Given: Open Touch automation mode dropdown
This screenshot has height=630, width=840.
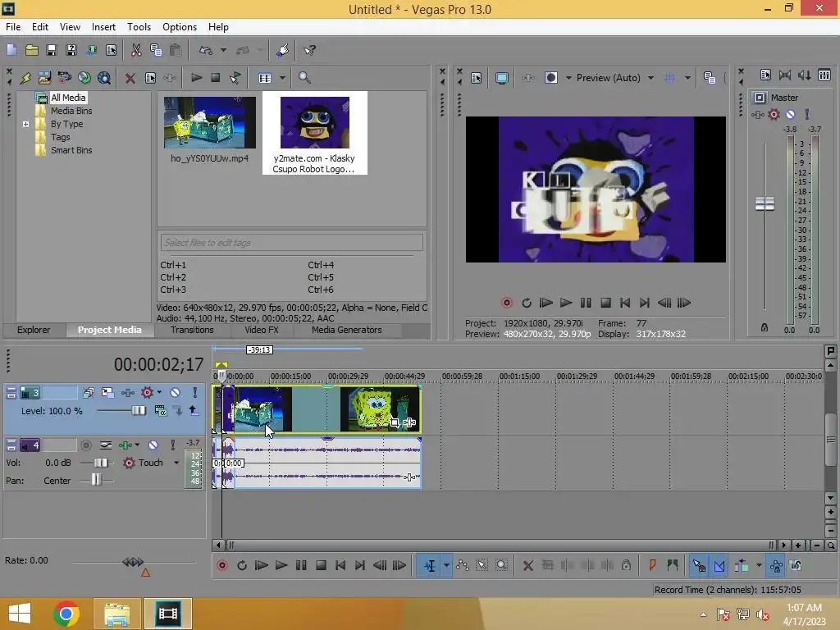Looking at the screenshot, I should point(176,463).
